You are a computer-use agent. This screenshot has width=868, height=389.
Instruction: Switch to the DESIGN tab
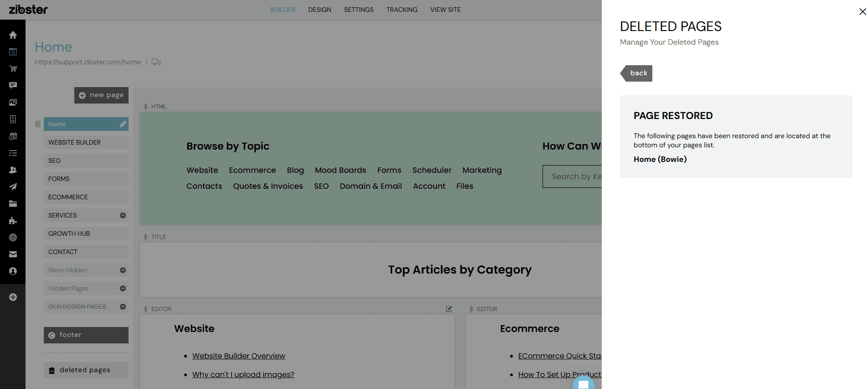coord(320,10)
